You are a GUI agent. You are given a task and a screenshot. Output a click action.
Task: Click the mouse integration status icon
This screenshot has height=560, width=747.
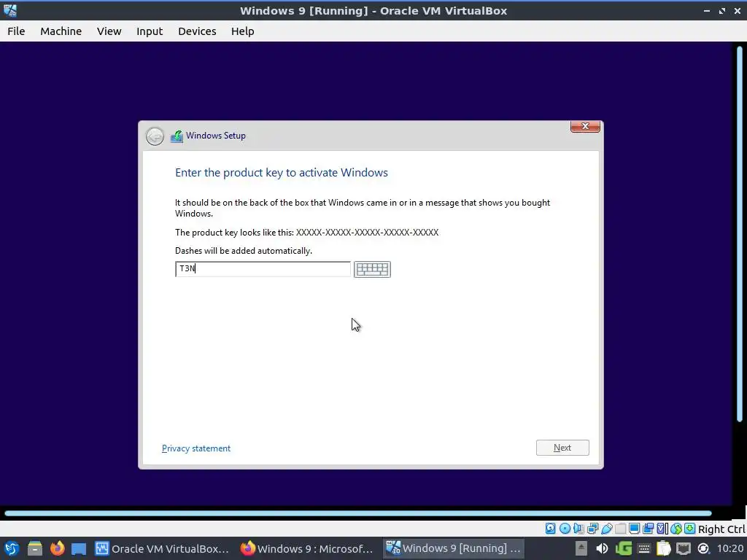tap(676, 528)
